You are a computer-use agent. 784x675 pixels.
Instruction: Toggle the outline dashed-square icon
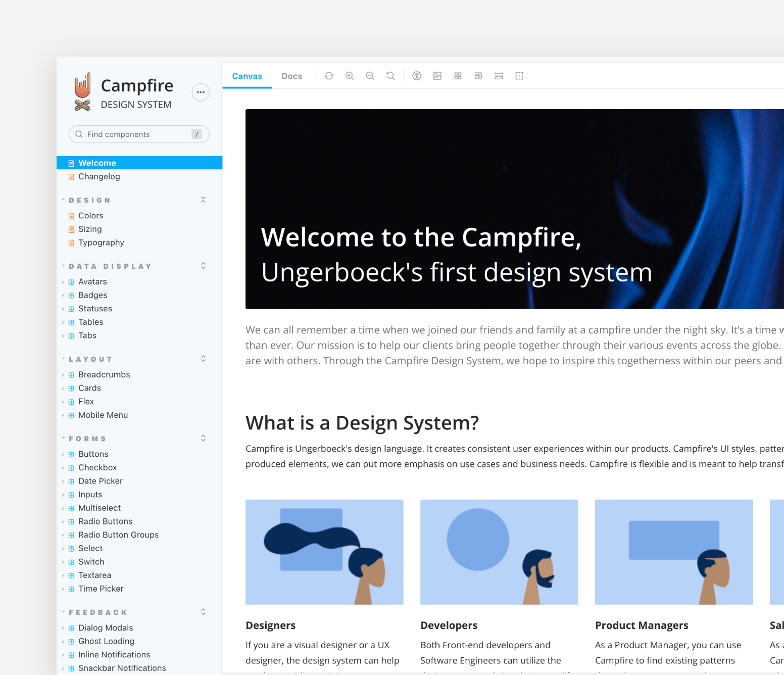[519, 76]
